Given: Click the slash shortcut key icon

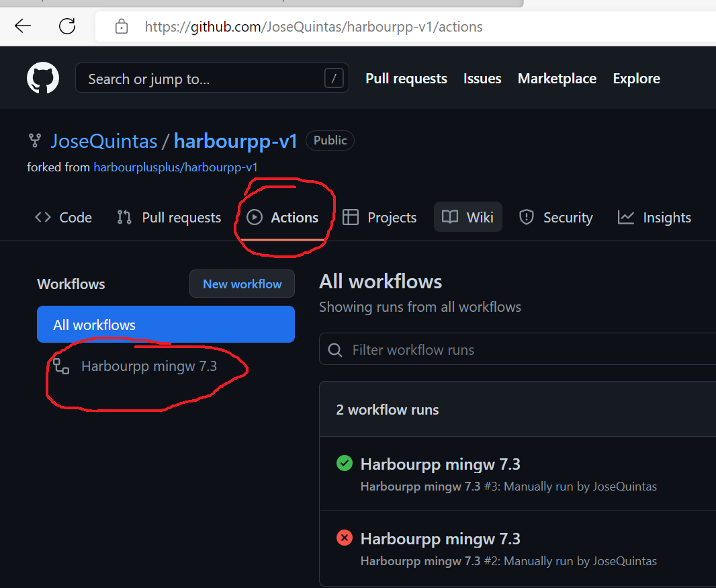Looking at the screenshot, I should pos(334,79).
